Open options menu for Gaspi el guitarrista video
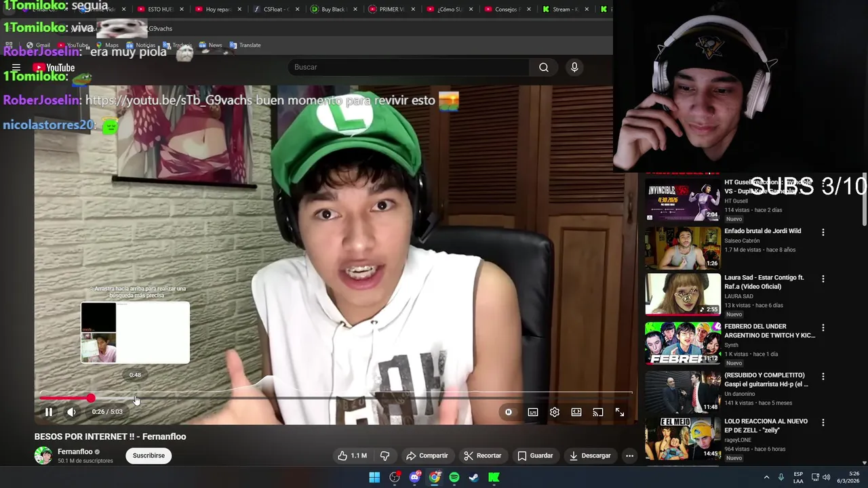 (823, 376)
